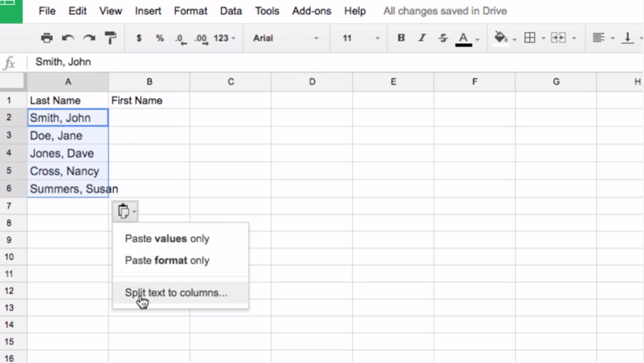The height and width of the screenshot is (363, 644).
Task: Click the Redo icon
Action: click(x=89, y=38)
